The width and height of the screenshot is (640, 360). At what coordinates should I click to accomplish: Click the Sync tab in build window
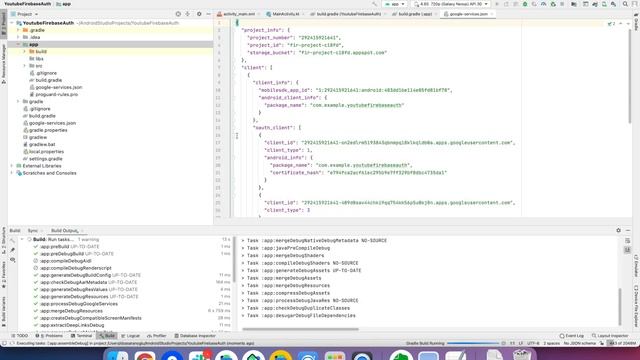click(x=32, y=231)
